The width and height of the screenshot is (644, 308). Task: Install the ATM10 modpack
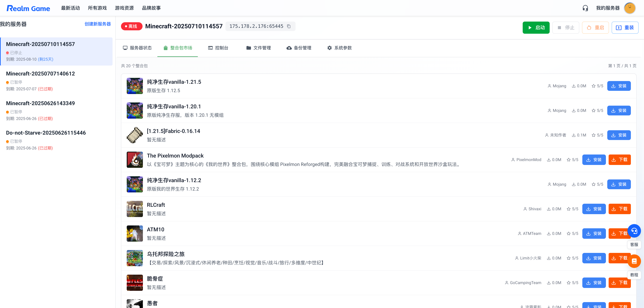594,234
